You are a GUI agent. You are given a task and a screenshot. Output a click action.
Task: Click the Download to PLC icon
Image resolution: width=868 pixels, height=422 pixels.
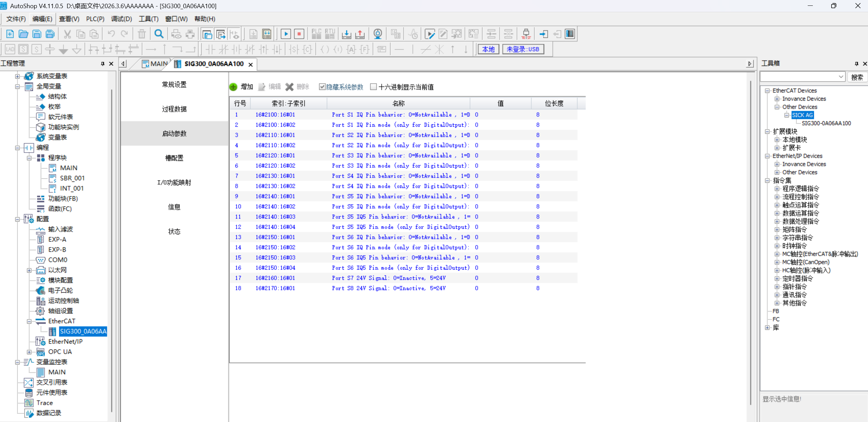(x=346, y=34)
